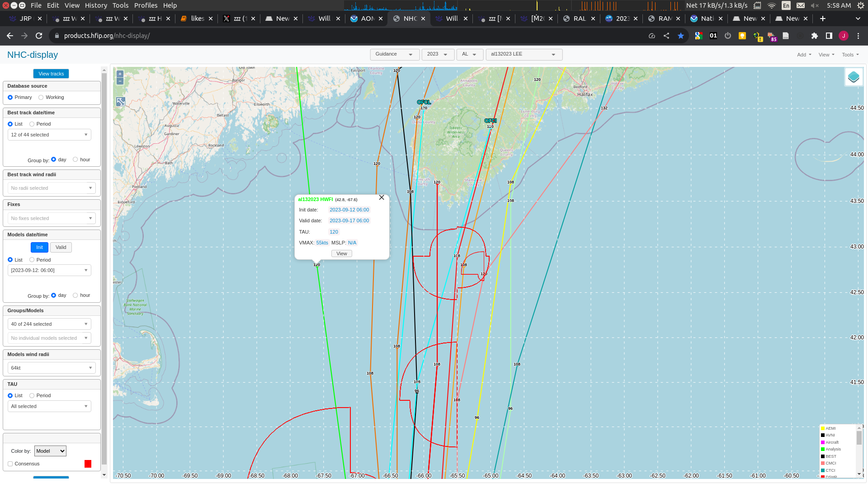868x488 pixels.
Task: Reload the NHC-display page
Action: (x=39, y=36)
